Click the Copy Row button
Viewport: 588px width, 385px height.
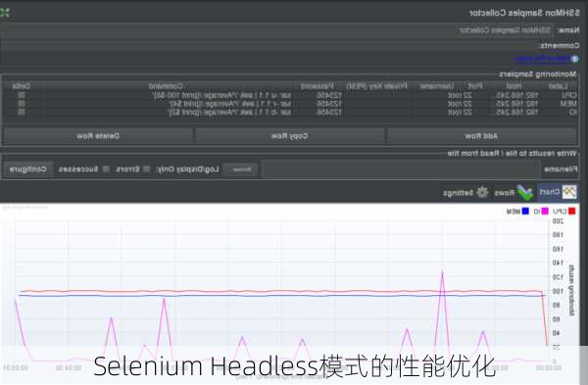(x=289, y=136)
